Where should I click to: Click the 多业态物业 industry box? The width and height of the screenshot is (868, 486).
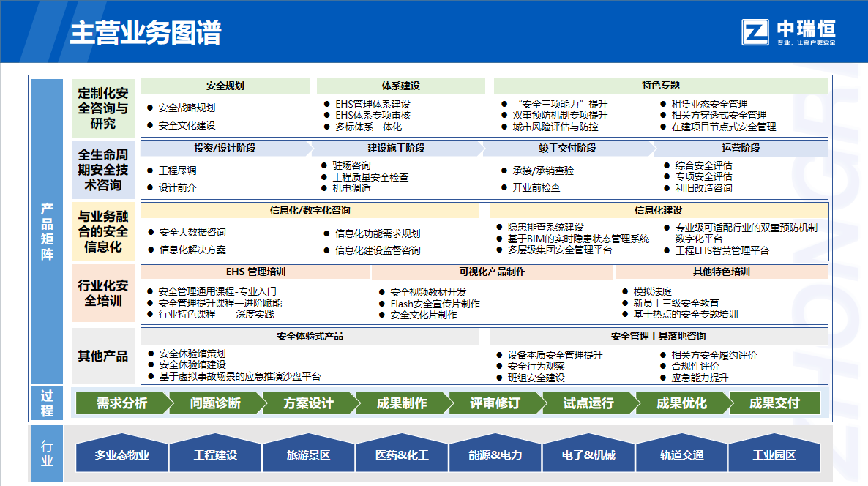tap(121, 455)
